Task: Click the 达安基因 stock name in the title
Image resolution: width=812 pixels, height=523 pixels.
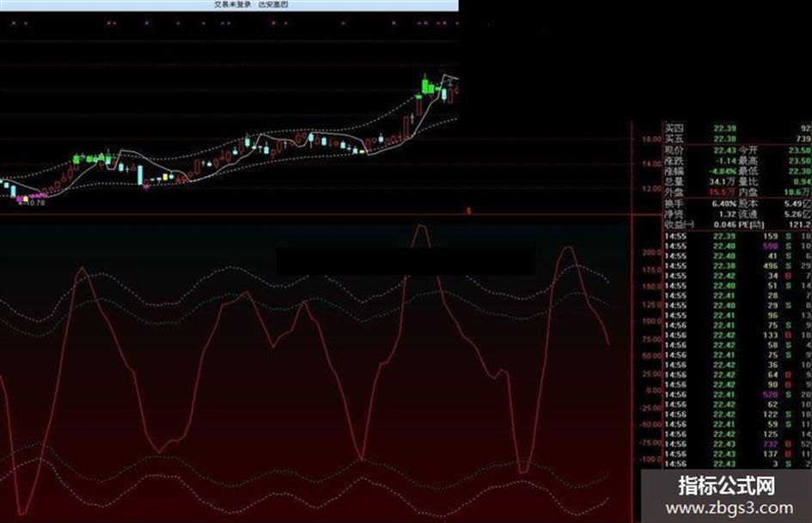Action: (x=273, y=4)
